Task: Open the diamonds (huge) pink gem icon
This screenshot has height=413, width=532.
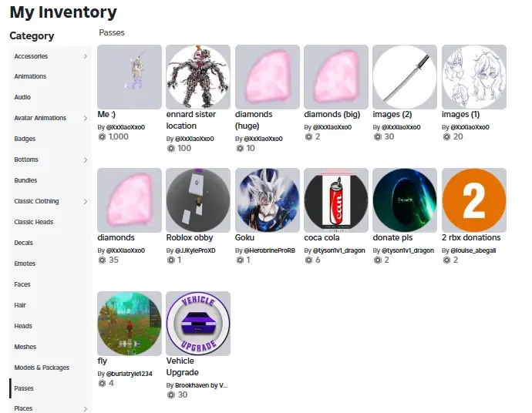Action: [268, 77]
